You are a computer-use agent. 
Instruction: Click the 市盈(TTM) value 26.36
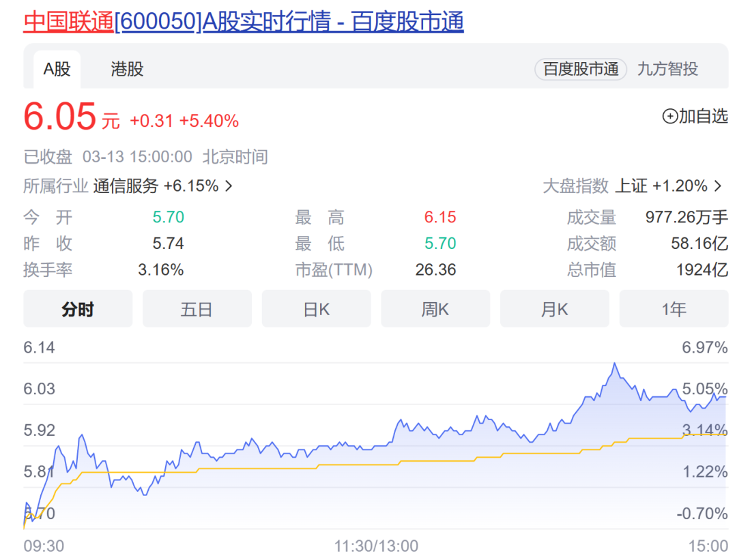click(435, 269)
